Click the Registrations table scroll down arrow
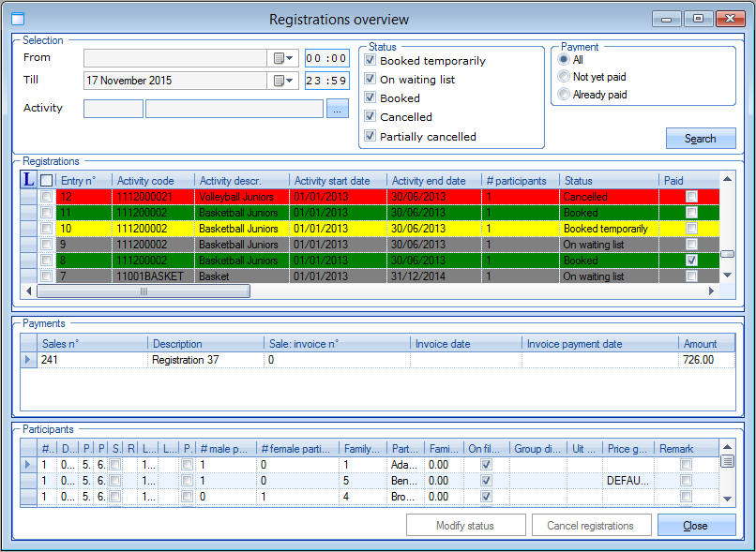This screenshot has height=552, width=756. [x=726, y=275]
